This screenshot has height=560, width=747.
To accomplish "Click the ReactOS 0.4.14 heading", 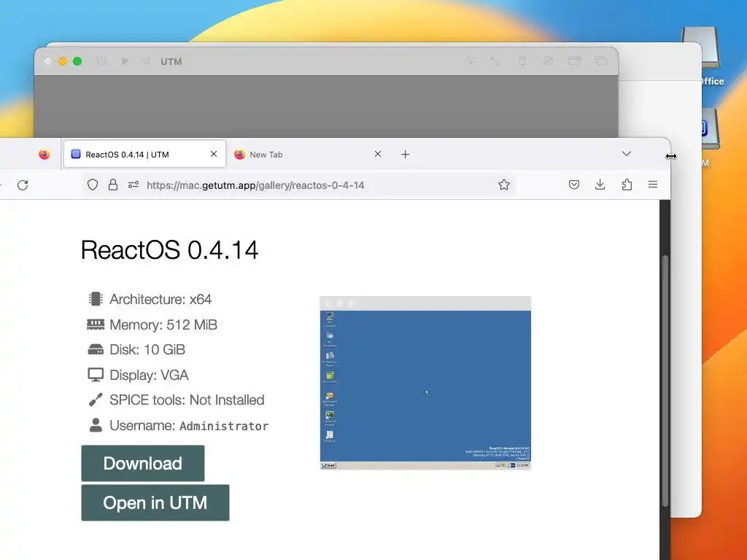I will click(x=169, y=250).
